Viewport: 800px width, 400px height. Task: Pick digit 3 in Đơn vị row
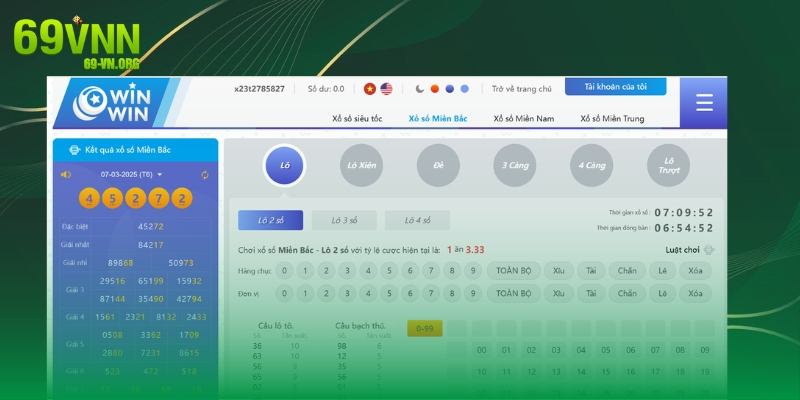[347, 293]
